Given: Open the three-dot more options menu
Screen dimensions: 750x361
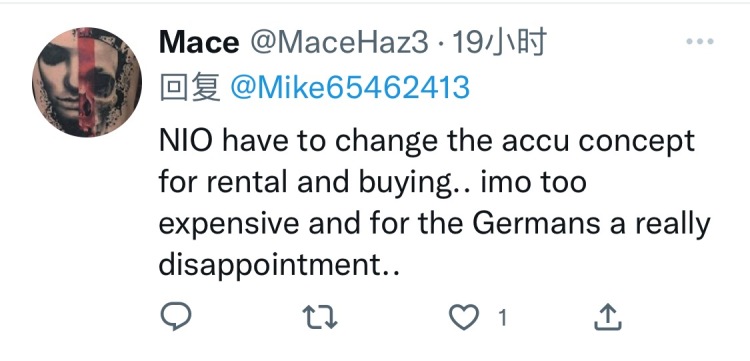Looking at the screenshot, I should point(700,42).
